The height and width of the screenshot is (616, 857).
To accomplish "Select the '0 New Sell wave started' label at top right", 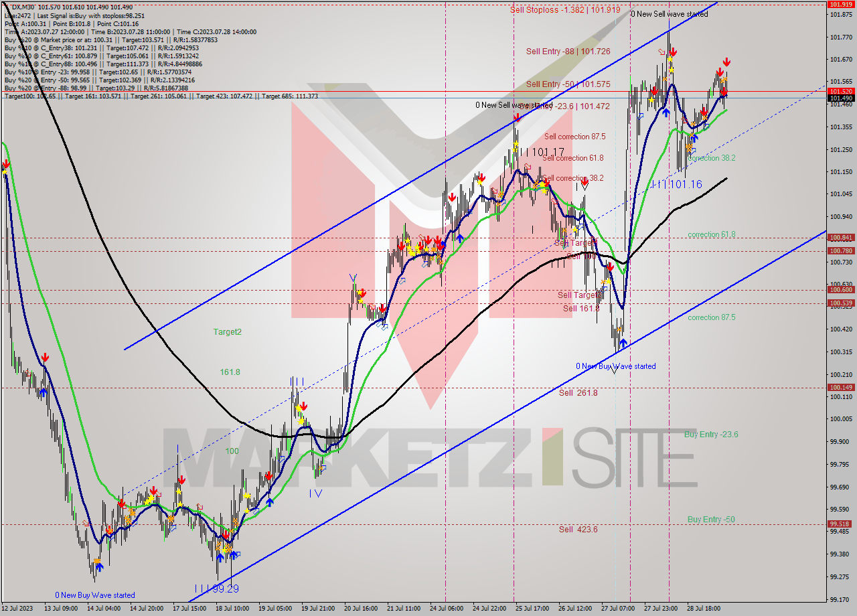I will pyautogui.click(x=670, y=14).
